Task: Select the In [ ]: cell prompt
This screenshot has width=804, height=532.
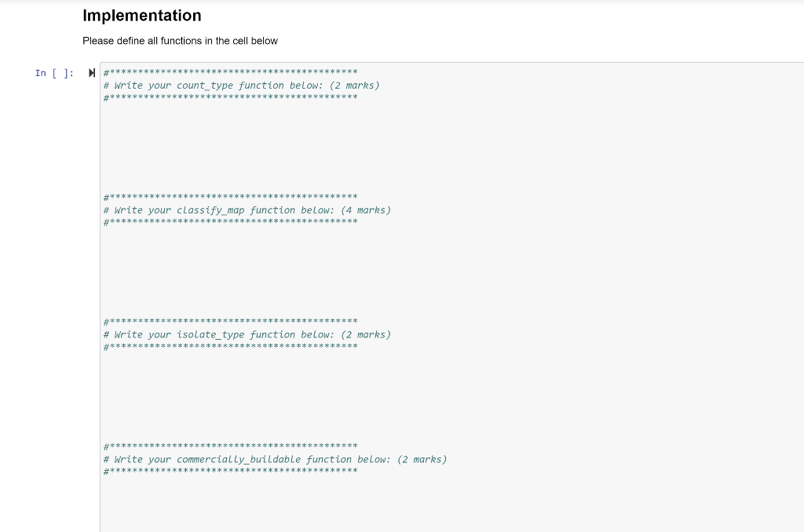Action: point(53,73)
